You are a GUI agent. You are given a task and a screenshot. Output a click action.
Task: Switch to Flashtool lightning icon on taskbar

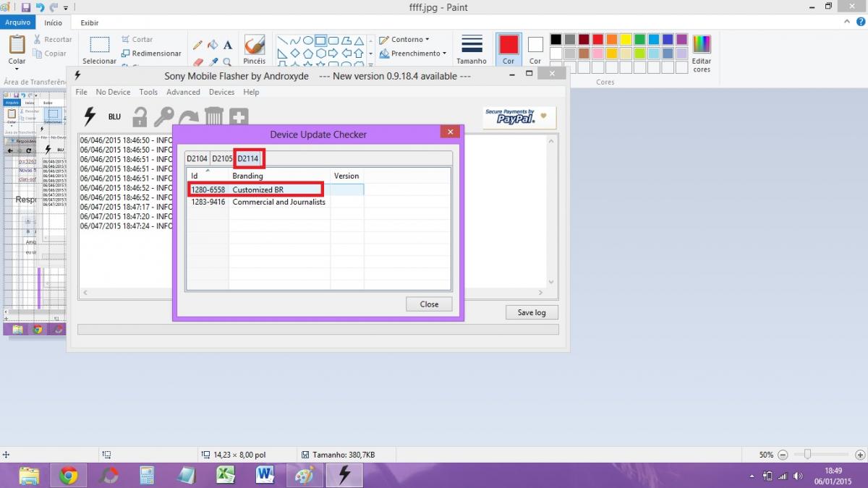pos(344,475)
